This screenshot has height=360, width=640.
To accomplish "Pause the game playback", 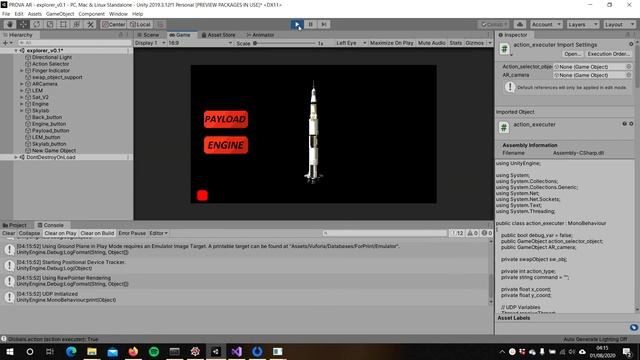I will [x=311, y=24].
